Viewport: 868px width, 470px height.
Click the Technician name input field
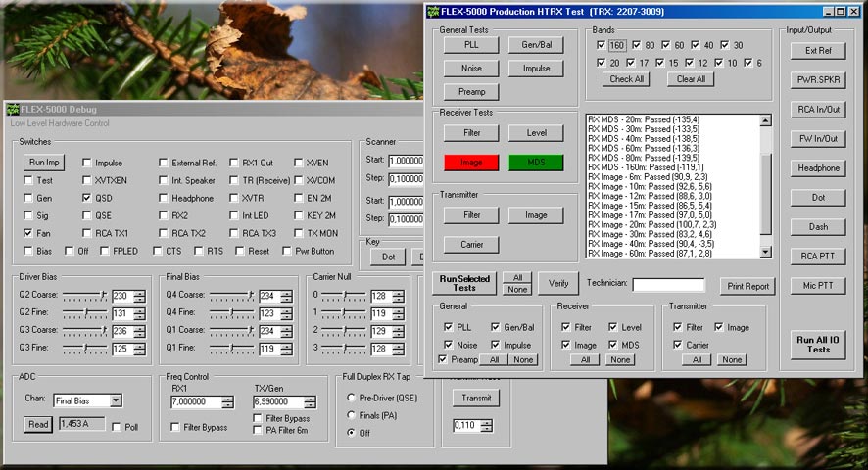point(669,285)
